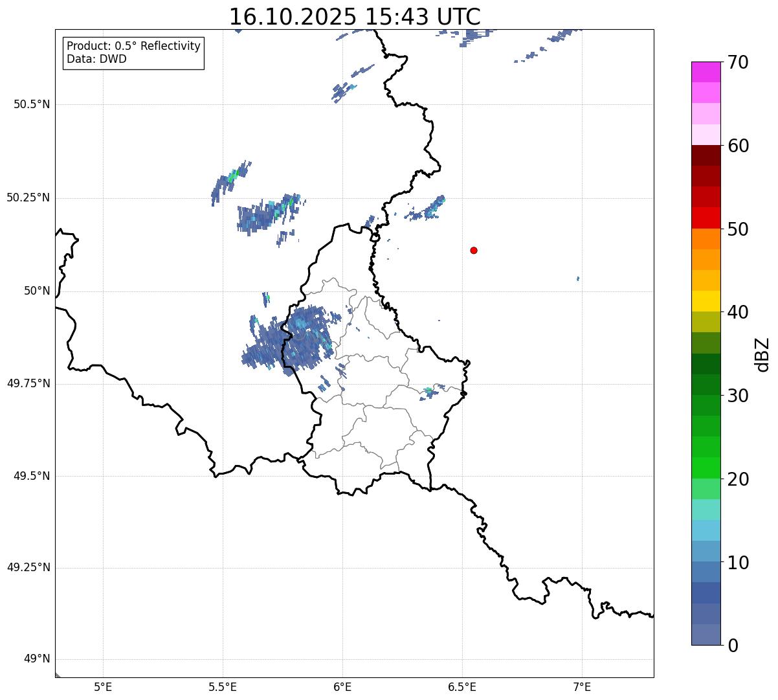This screenshot has height=700, width=778.
Task: Click the large radar echo west of Luxembourg
Action: click(290, 340)
